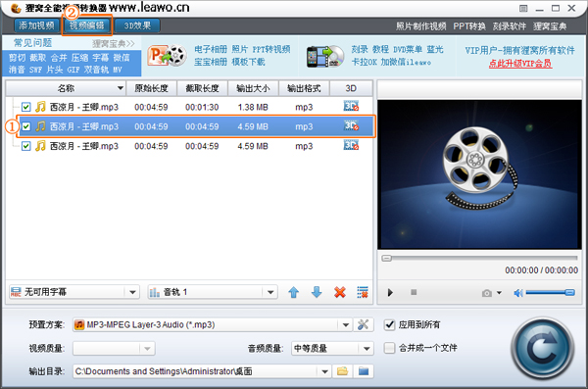This screenshot has width=588, height=389.
Task: Uncheck the third 西凉月 file checkbox
Action: pos(25,146)
